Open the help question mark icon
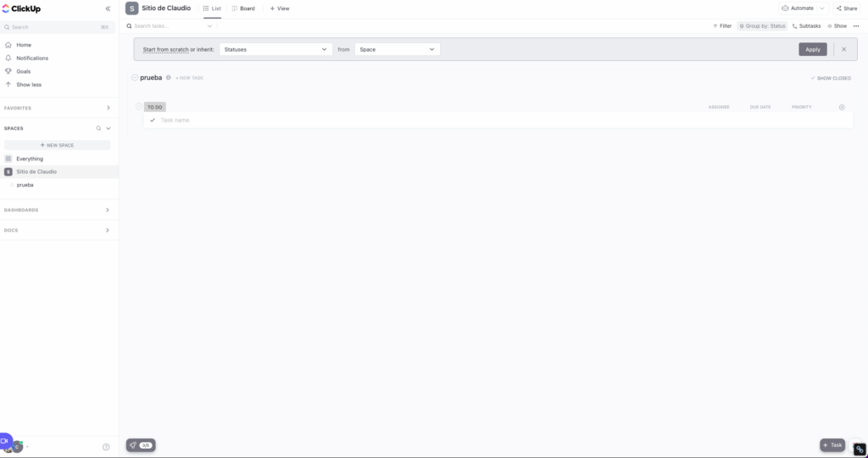The height and width of the screenshot is (458, 868). click(x=106, y=447)
